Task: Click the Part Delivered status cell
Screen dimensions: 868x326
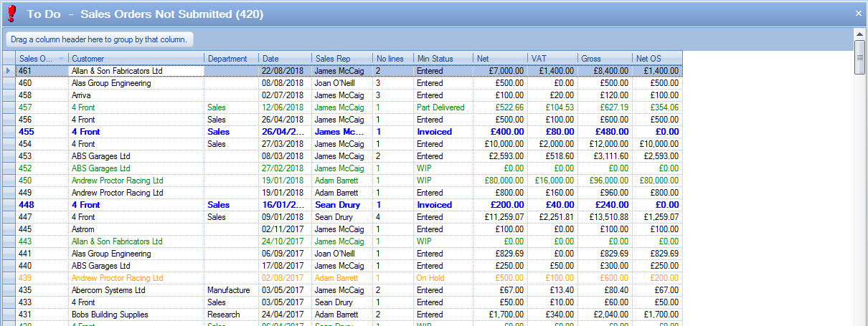Action: (440, 107)
